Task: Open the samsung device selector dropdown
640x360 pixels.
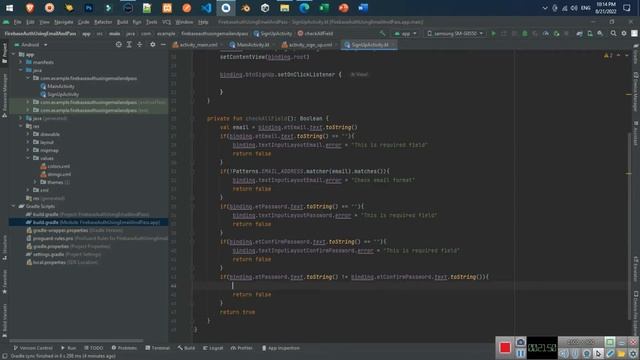Action: (x=456, y=33)
